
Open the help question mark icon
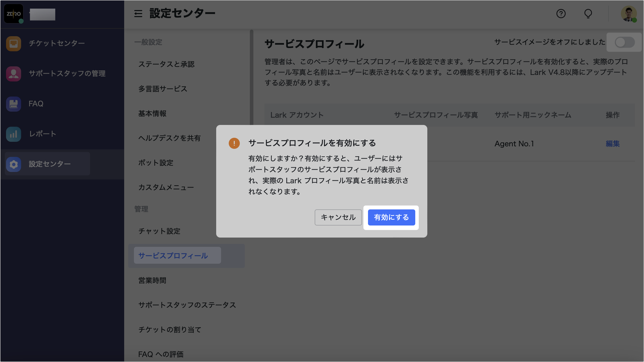tap(561, 14)
